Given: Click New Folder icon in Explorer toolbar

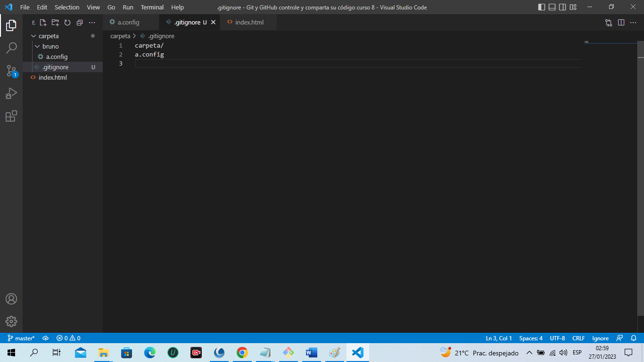Looking at the screenshot, I should (55, 23).
